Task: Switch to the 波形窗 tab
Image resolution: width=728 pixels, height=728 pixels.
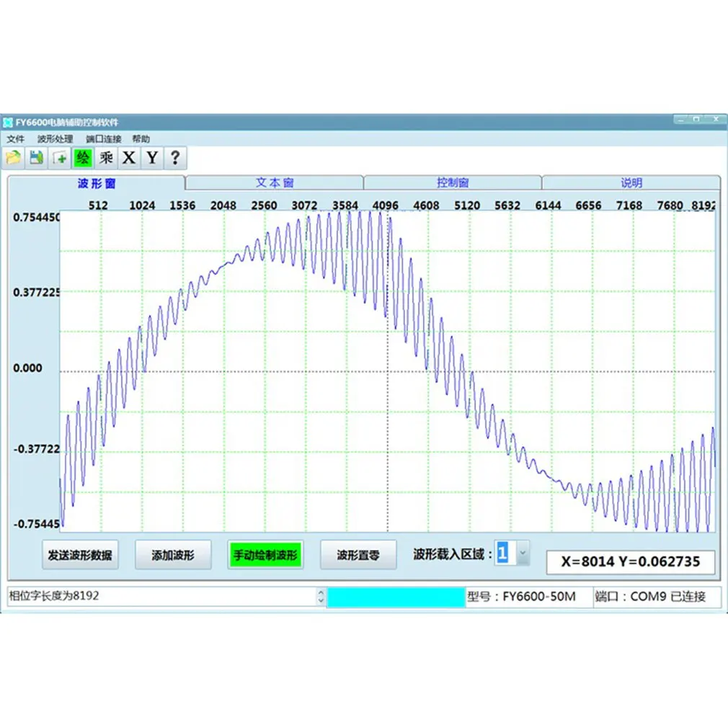Action: (x=97, y=183)
